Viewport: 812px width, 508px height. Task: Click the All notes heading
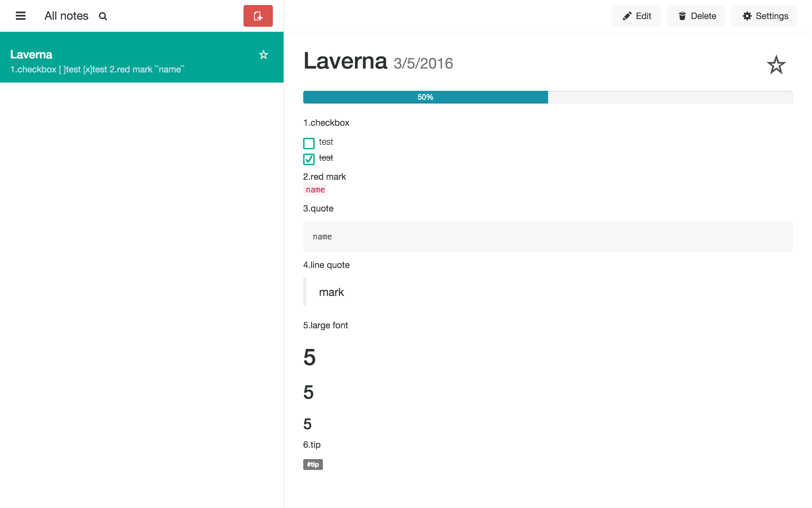pyautogui.click(x=66, y=16)
